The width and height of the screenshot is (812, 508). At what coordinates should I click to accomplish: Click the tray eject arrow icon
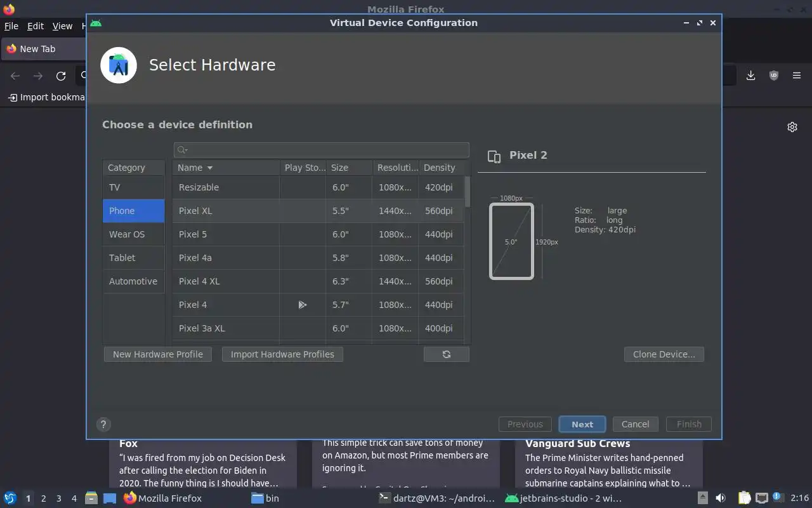coord(702,498)
